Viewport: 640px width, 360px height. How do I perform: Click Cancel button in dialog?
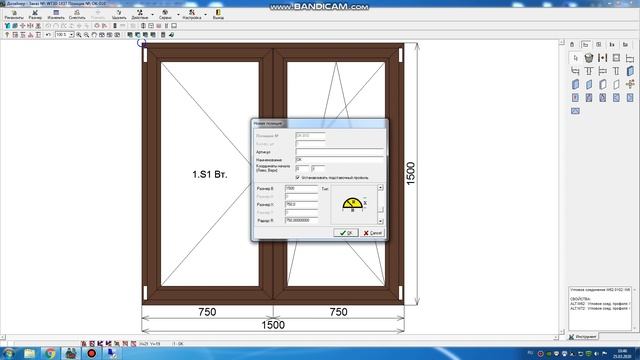point(372,233)
